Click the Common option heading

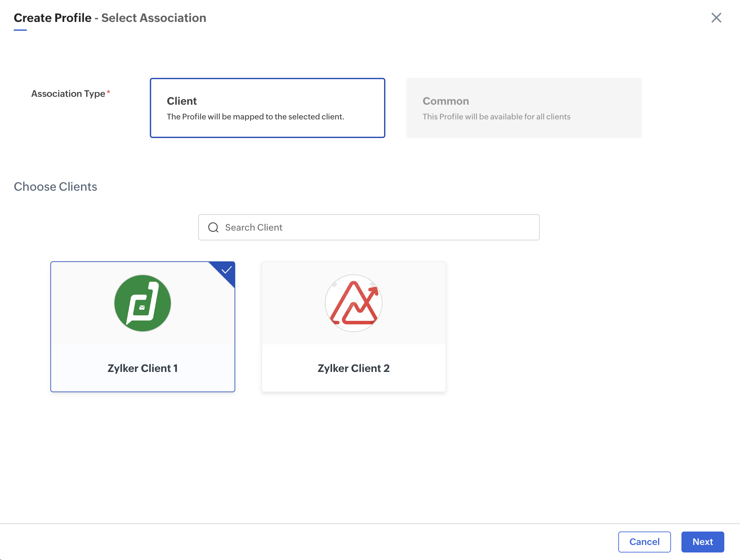coord(445,101)
